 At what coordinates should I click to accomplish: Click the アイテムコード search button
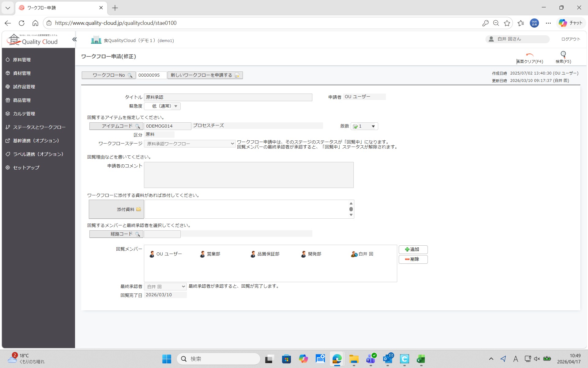(x=116, y=126)
